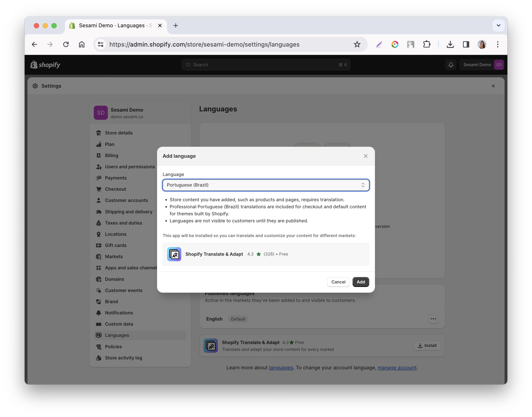Open Chrome three-dot menu

pyautogui.click(x=498, y=44)
